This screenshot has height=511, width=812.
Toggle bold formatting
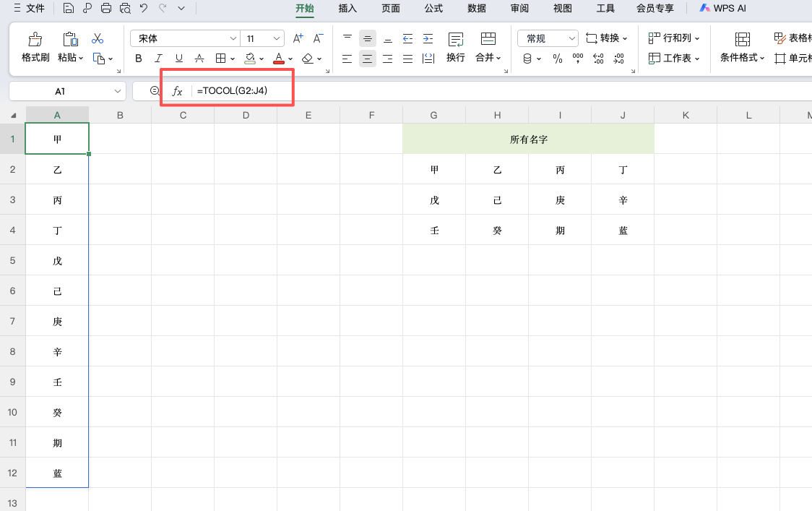(x=139, y=59)
